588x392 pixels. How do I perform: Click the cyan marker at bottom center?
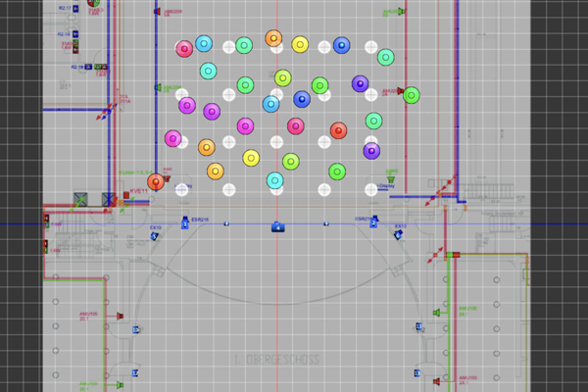pos(274,180)
